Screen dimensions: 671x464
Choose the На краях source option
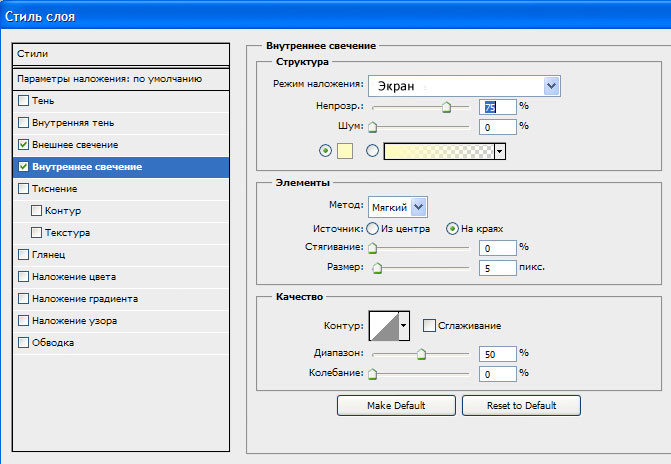[x=452, y=229]
